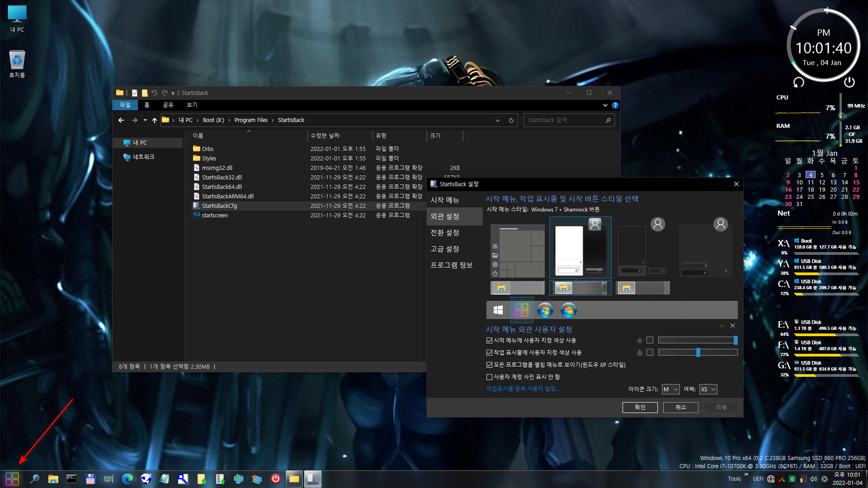Image resolution: width=868 pixels, height=488 pixels.
Task: Click the blue floppy disk taskbar icon
Action: tap(90, 479)
